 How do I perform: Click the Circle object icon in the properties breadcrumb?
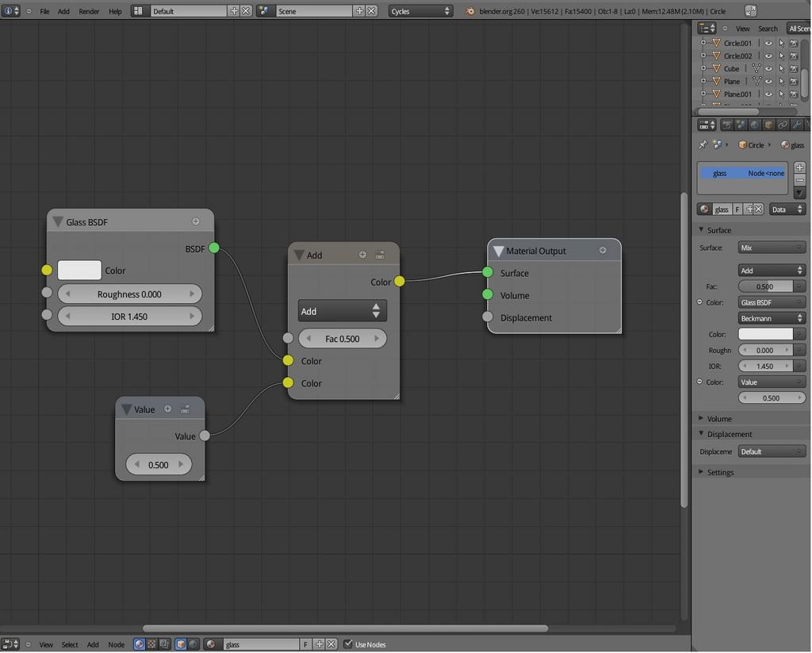click(x=742, y=145)
